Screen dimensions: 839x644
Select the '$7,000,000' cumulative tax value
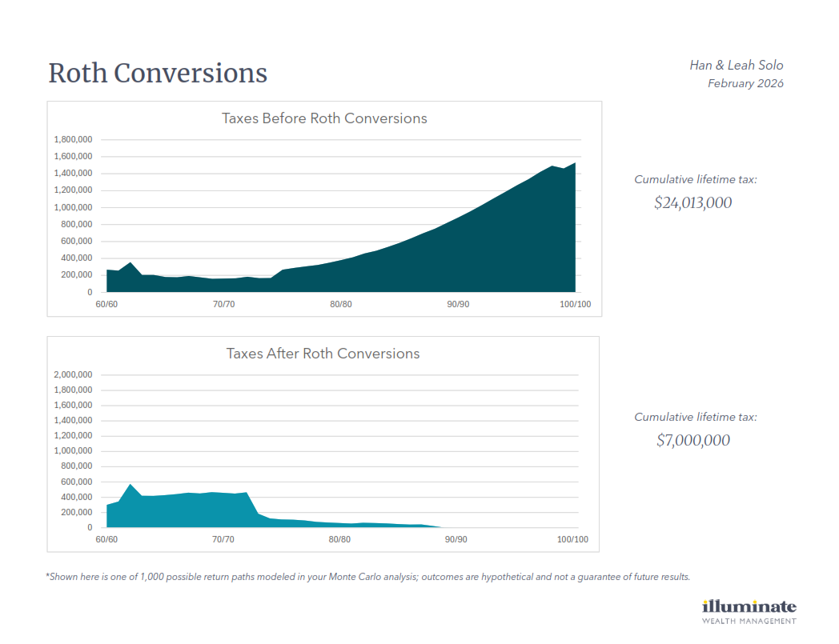(693, 440)
